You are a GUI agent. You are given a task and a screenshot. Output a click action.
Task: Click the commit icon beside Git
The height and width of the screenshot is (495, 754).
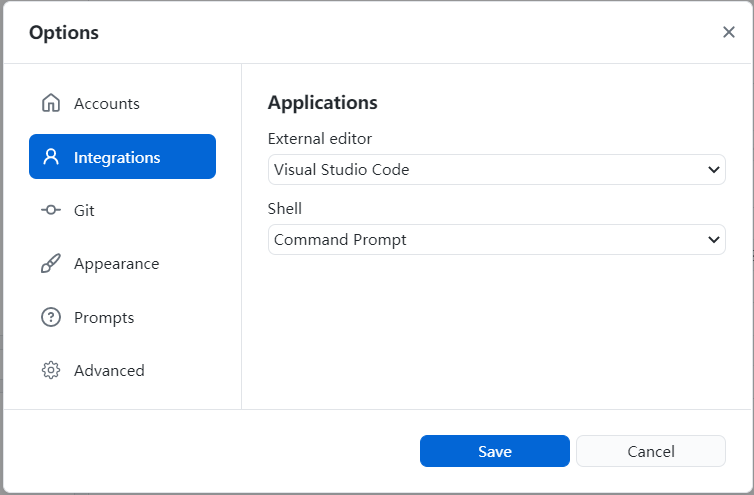click(x=51, y=210)
